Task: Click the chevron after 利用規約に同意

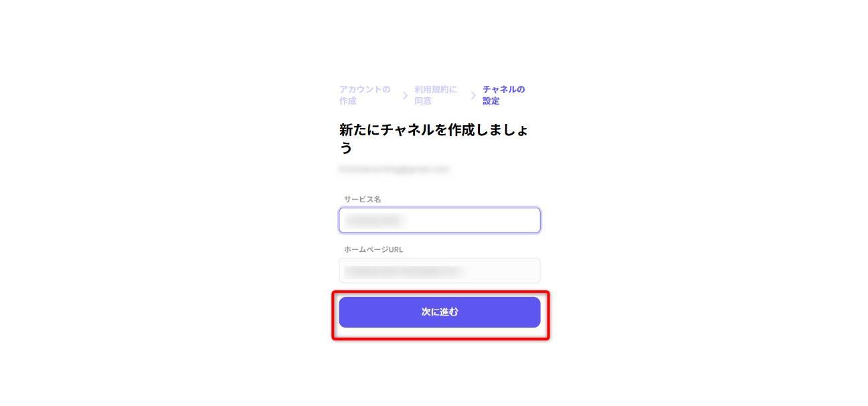Action: click(473, 96)
